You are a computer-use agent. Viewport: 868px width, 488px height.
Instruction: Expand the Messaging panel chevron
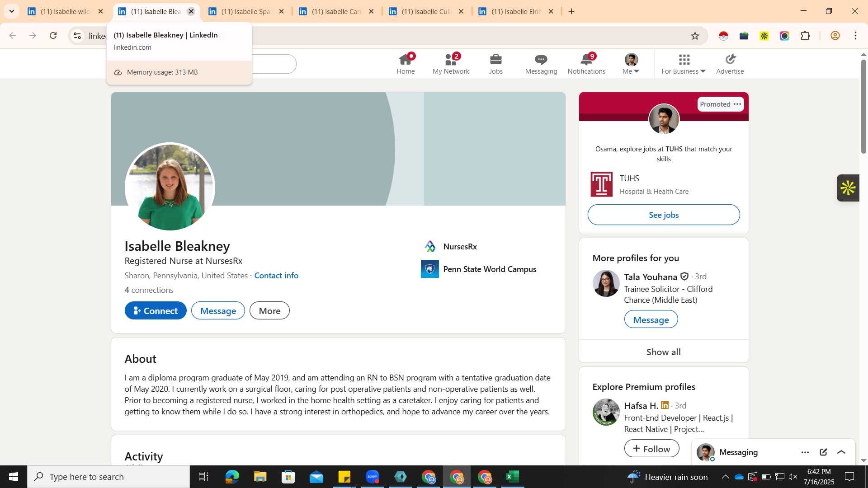click(x=841, y=452)
